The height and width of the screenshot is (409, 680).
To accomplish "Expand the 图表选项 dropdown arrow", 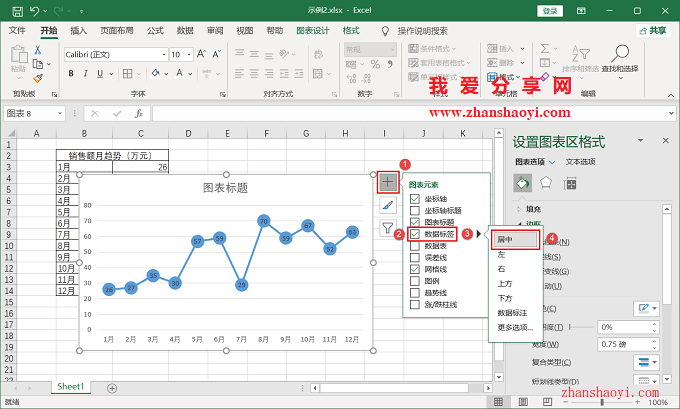I will [x=552, y=162].
